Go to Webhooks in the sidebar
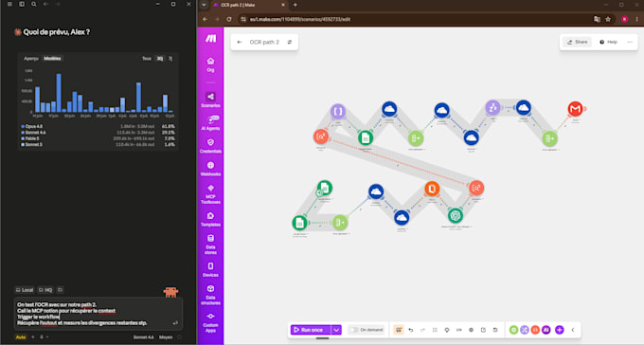 click(x=210, y=169)
